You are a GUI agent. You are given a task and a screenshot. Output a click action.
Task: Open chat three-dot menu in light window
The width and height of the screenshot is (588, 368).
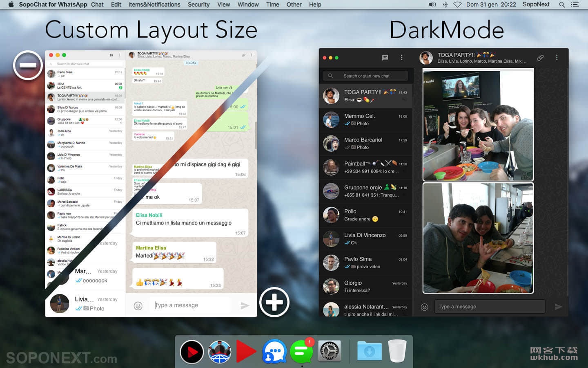click(x=252, y=55)
